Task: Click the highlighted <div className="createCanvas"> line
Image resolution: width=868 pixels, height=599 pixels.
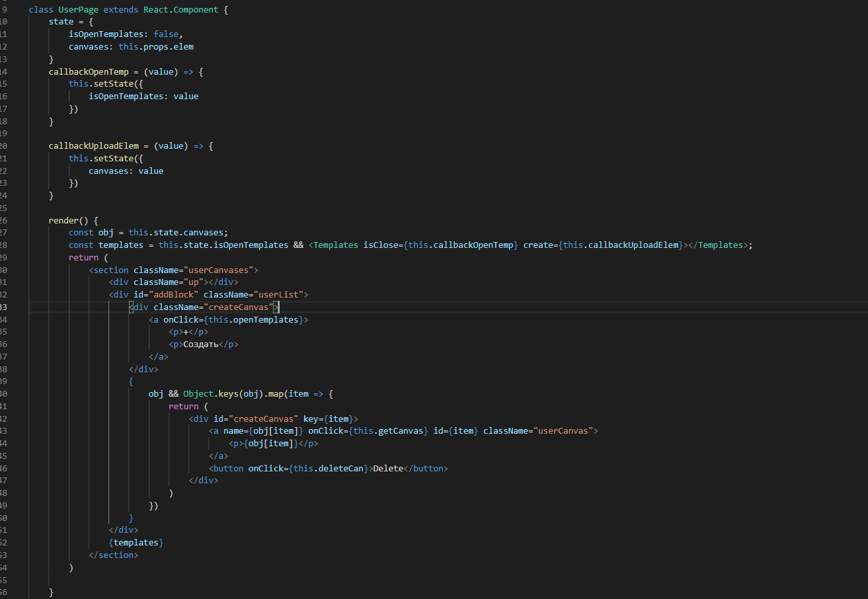Action: pyautogui.click(x=205, y=307)
